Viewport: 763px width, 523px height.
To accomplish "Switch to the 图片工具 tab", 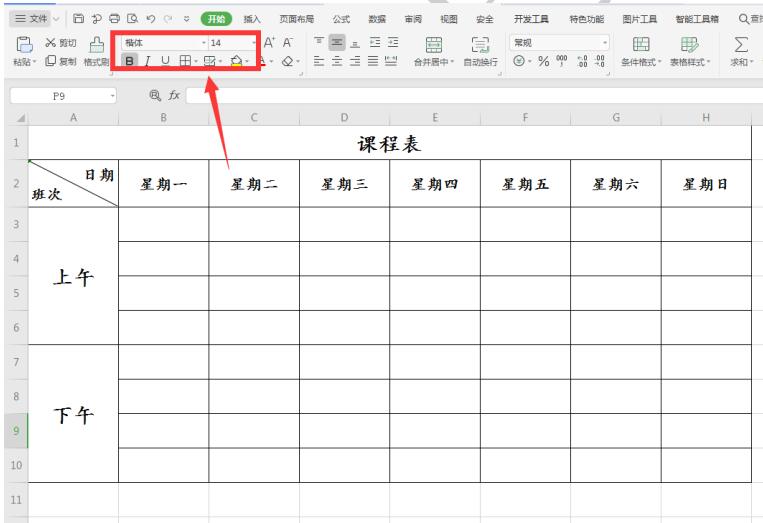I will point(639,19).
